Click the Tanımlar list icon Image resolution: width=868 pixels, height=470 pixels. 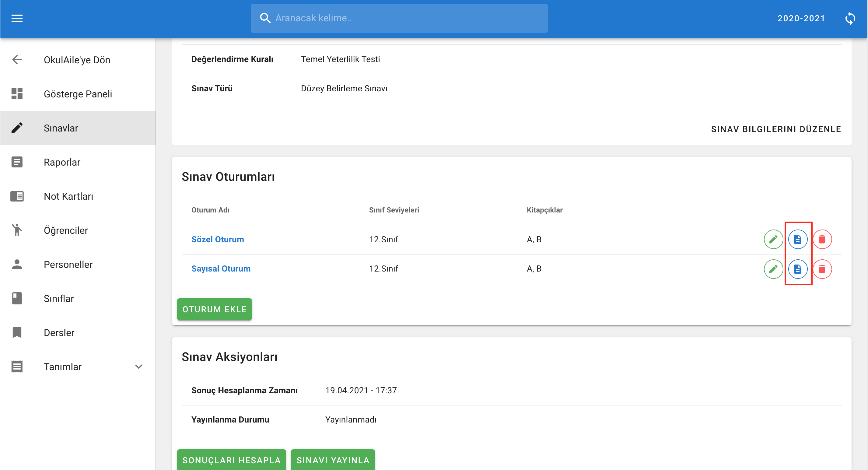(17, 367)
